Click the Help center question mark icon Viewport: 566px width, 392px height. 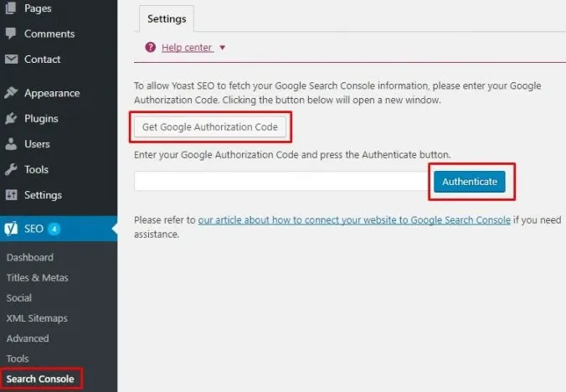pyautogui.click(x=150, y=47)
